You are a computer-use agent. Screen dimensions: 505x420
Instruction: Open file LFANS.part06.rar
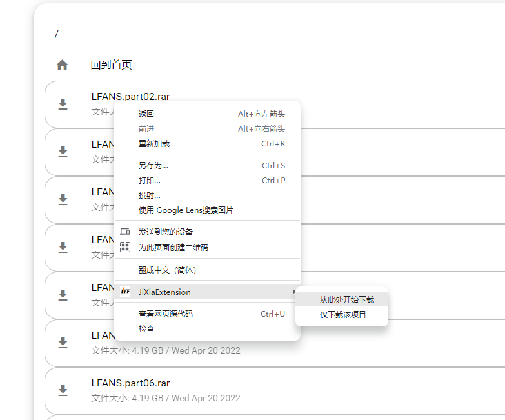(130, 383)
